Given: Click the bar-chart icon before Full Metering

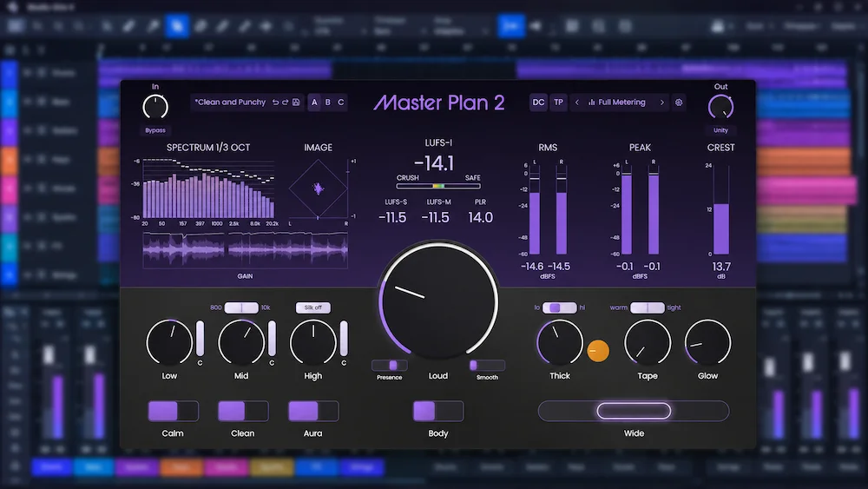Looking at the screenshot, I should 592,102.
